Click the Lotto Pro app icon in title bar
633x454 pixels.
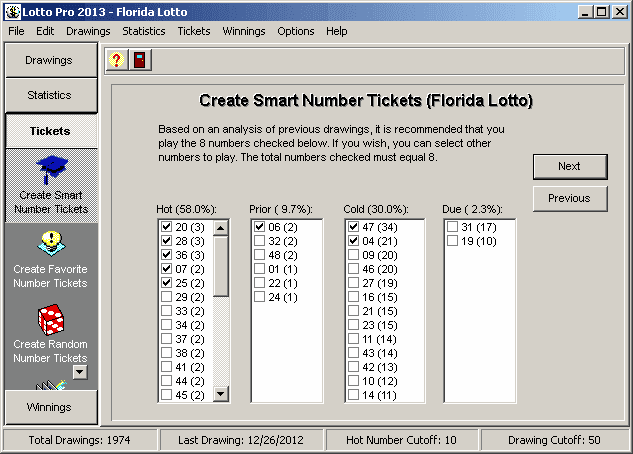pyautogui.click(x=13, y=12)
